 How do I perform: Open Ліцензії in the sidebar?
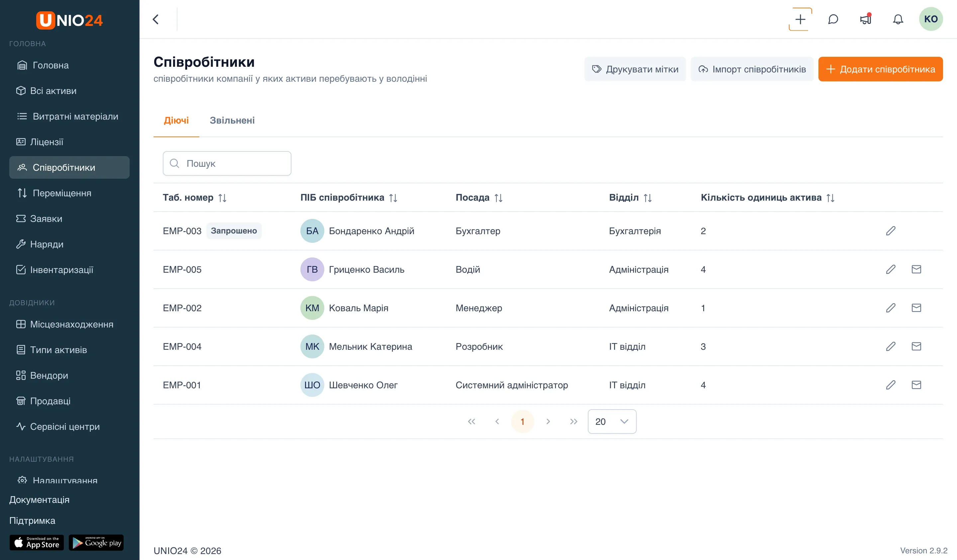click(69, 142)
